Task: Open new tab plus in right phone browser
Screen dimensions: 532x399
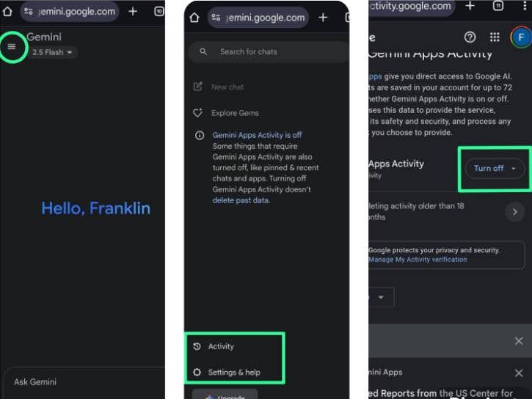Action: (x=470, y=6)
